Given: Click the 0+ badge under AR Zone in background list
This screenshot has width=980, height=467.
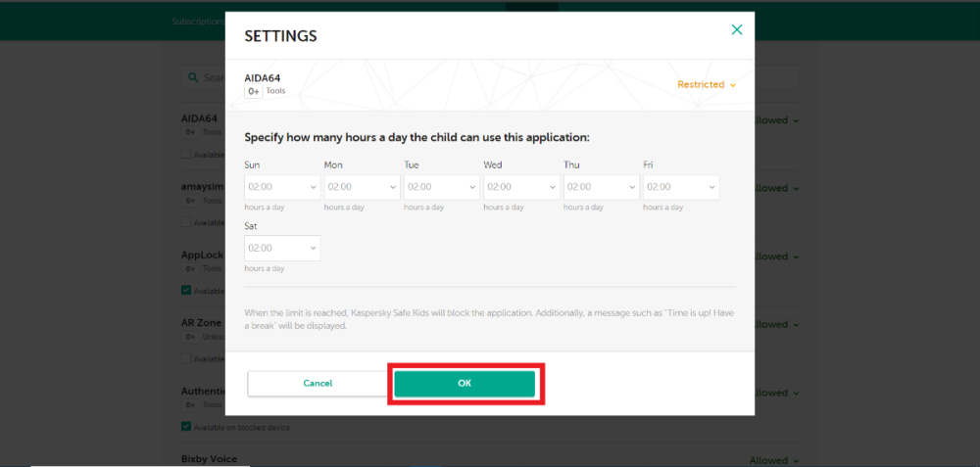Looking at the screenshot, I should point(190,337).
